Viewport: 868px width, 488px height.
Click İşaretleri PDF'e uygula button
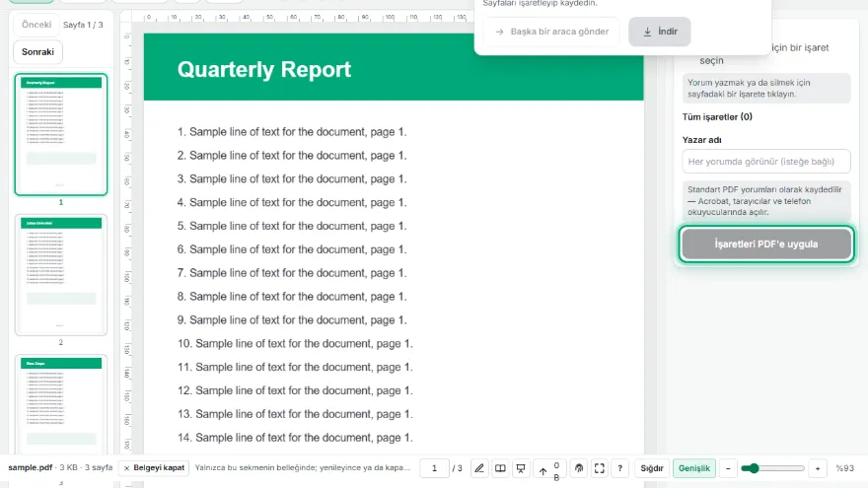(x=766, y=244)
